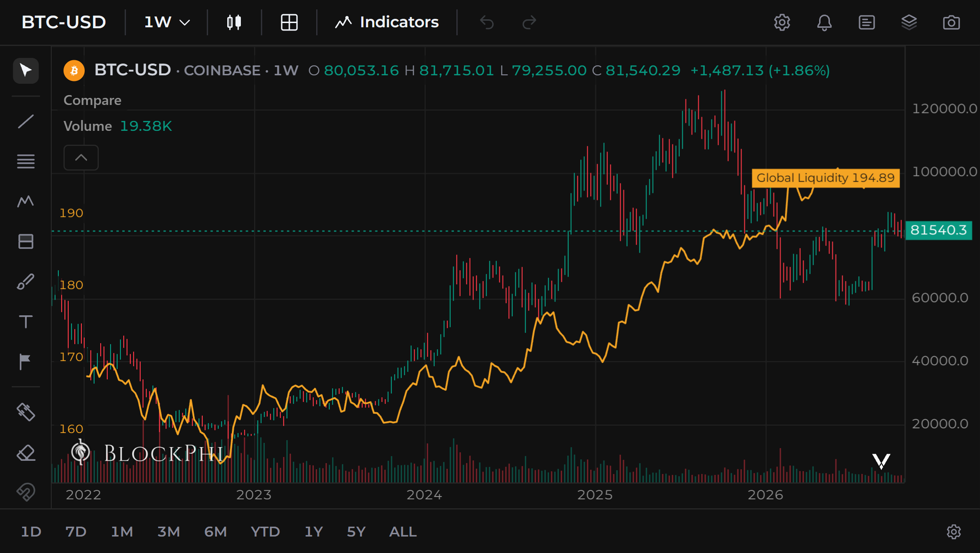980x553 pixels.
Task: Open the news/notes panel icon
Action: [867, 22]
